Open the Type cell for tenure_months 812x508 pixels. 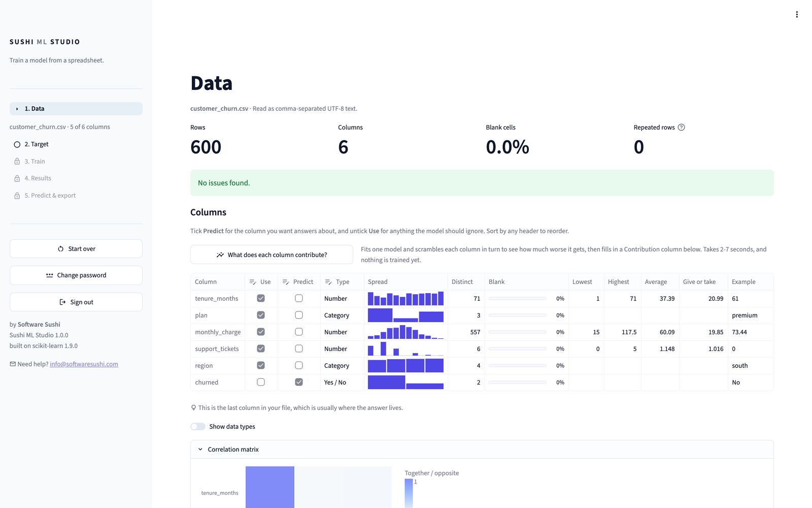coord(343,299)
